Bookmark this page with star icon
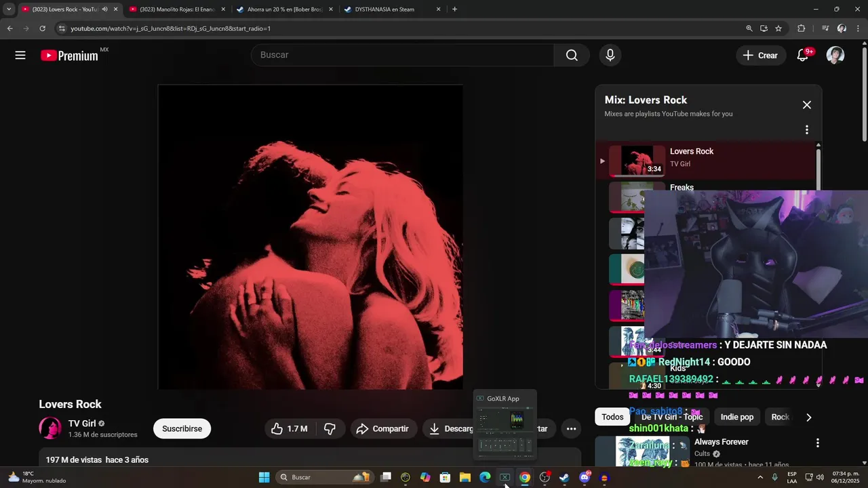This screenshot has width=868, height=488. click(x=778, y=28)
